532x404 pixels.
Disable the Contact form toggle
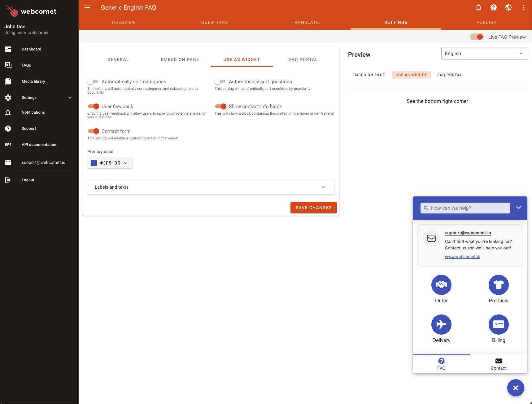tap(93, 131)
